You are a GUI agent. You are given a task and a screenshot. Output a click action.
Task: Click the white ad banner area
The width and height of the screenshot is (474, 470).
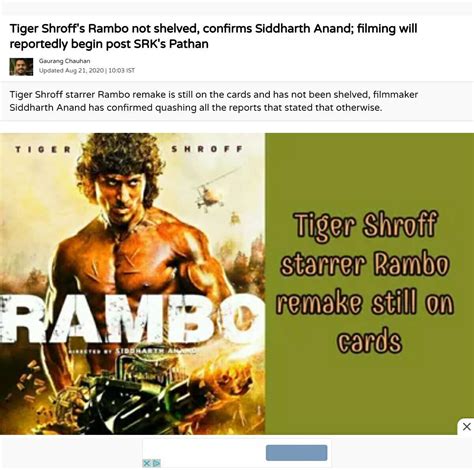click(237, 453)
